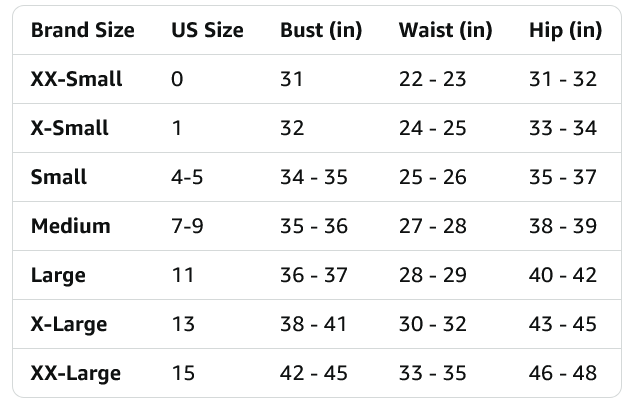Select the XX-Small row label

coord(77,79)
